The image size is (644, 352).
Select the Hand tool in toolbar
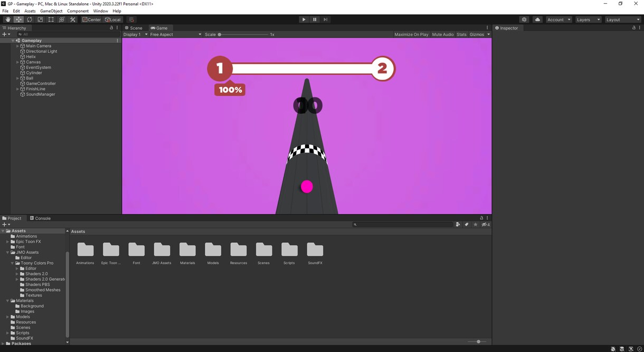pos(7,20)
